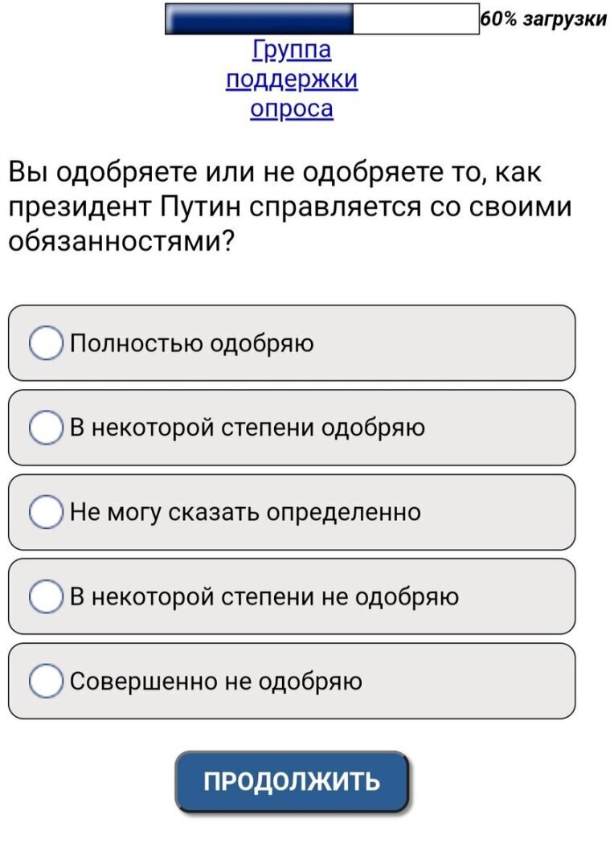Viewport: 614px width, 868px height.
Task: Click the ПРОДОЛЖИТЬ button
Action: 292,779
